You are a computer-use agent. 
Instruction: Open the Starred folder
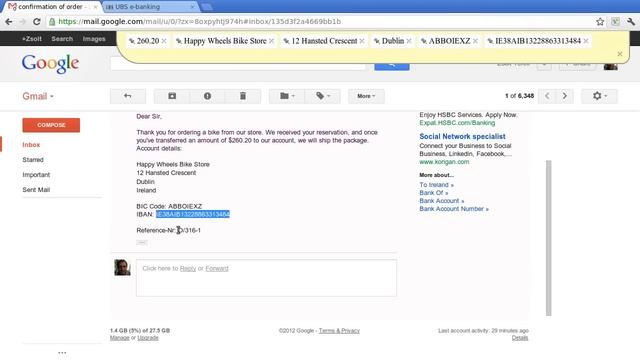pyautogui.click(x=33, y=160)
